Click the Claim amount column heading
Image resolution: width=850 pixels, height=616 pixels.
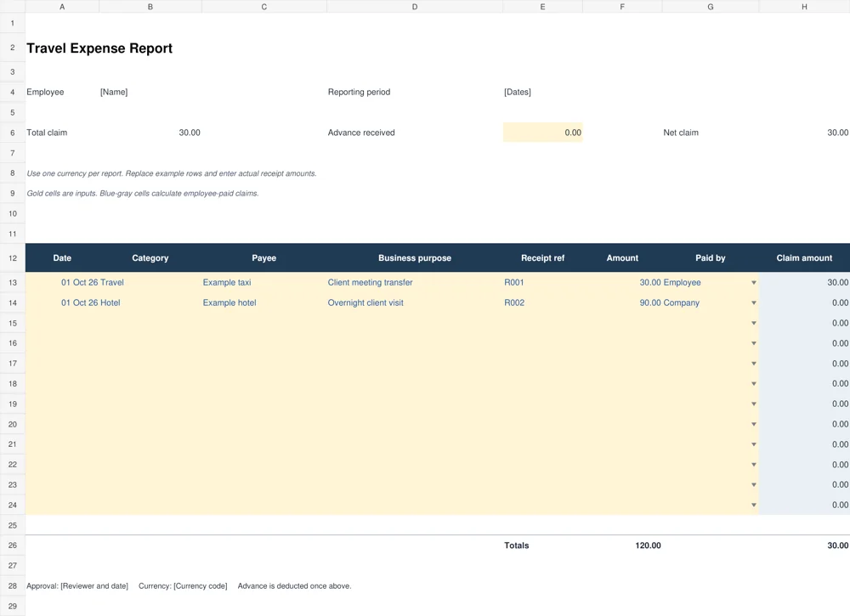click(804, 258)
